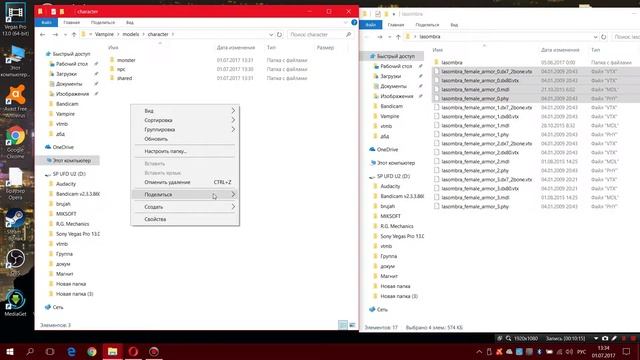
Task: Open Этот компьютер desktop icon
Action: (15, 61)
